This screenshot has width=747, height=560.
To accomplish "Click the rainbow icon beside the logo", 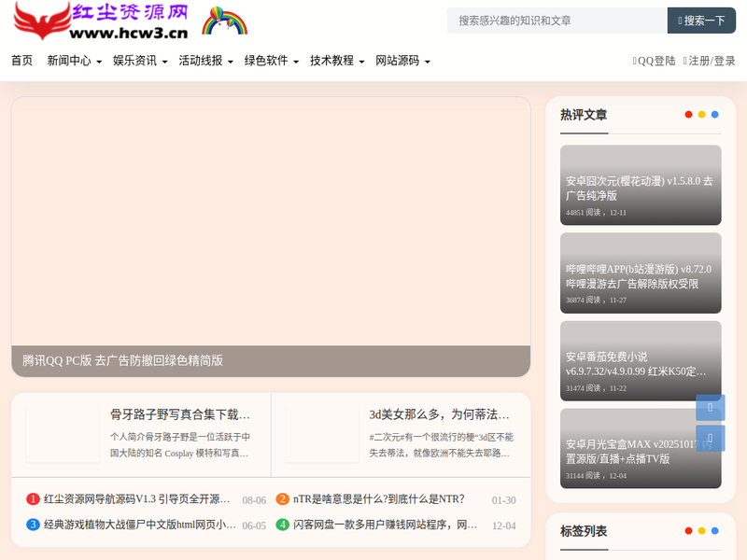I will click(223, 21).
